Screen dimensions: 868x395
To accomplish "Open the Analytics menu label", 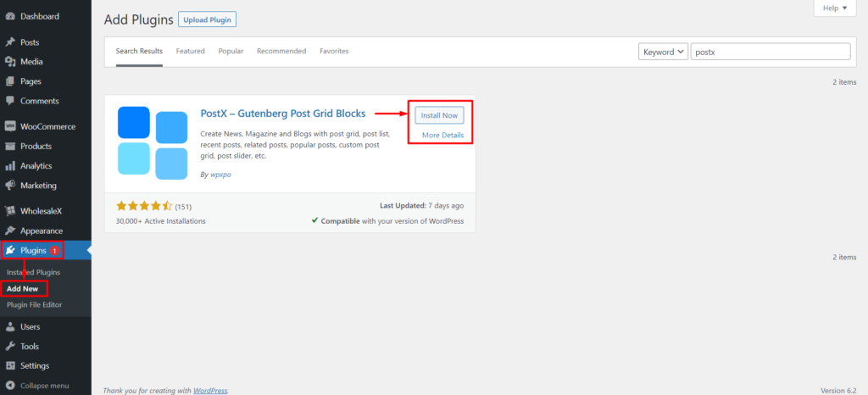I will point(36,166).
